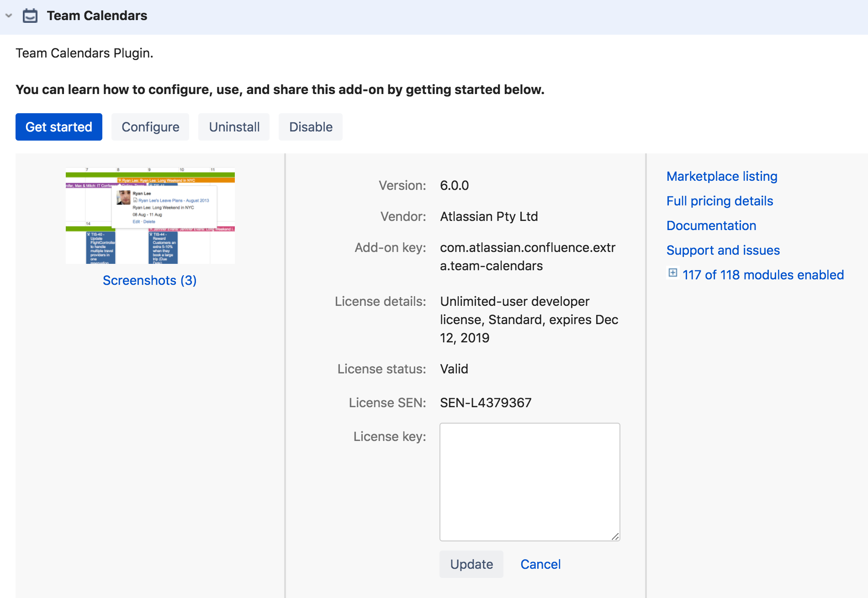Image resolution: width=868 pixels, height=598 pixels.
Task: View Full pricing details
Action: click(x=720, y=201)
